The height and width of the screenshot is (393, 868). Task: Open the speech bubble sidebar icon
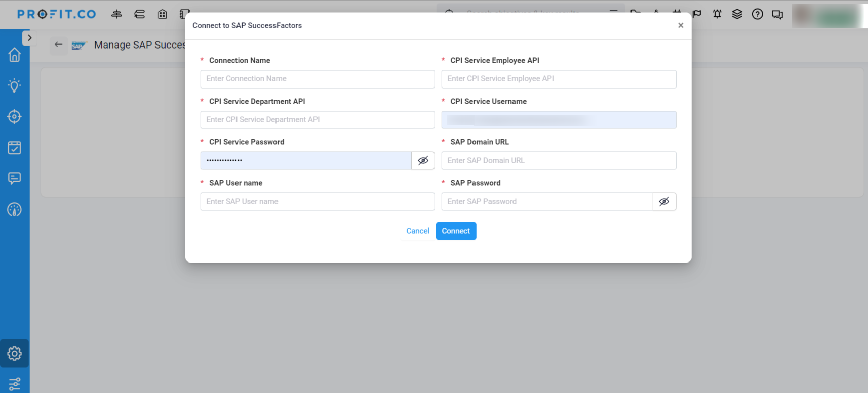[15, 179]
